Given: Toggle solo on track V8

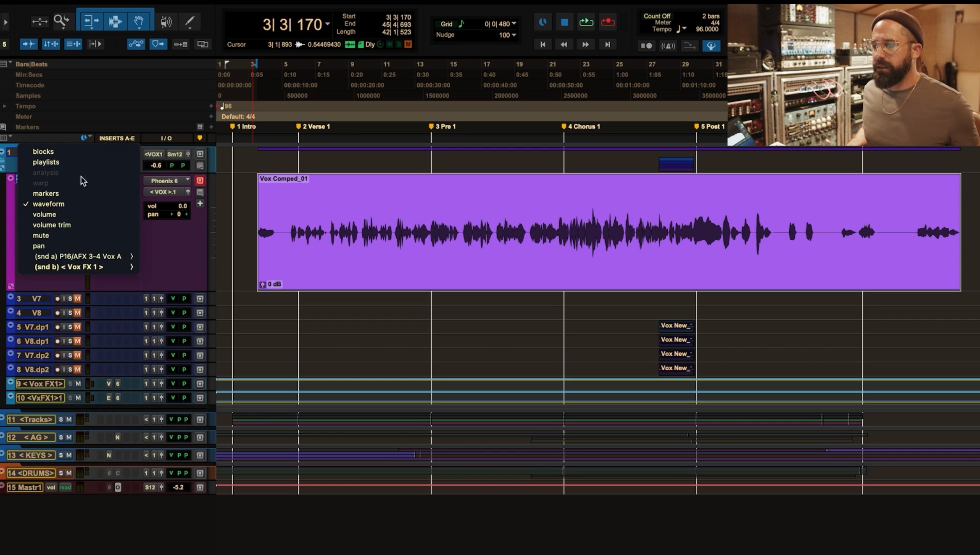Looking at the screenshot, I should 70,313.
